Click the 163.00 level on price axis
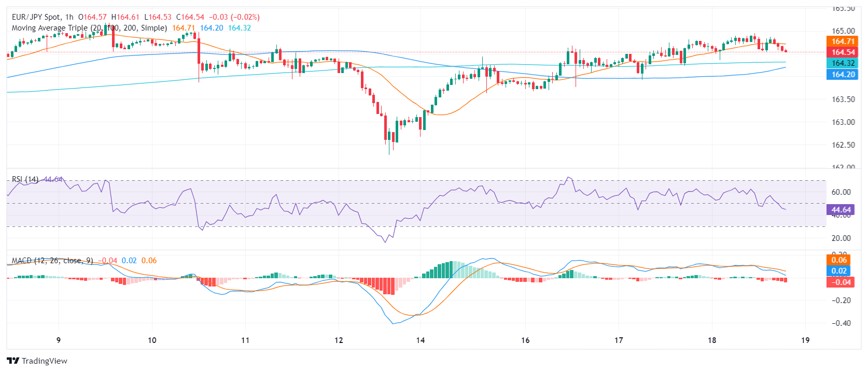 (x=843, y=122)
